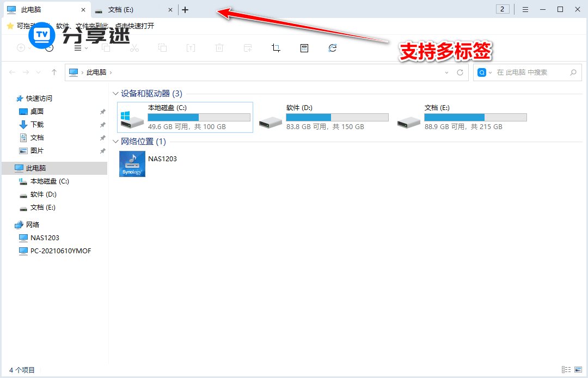The image size is (588, 378).
Task: Unpin 桌面 from quick access
Action: [x=102, y=111]
